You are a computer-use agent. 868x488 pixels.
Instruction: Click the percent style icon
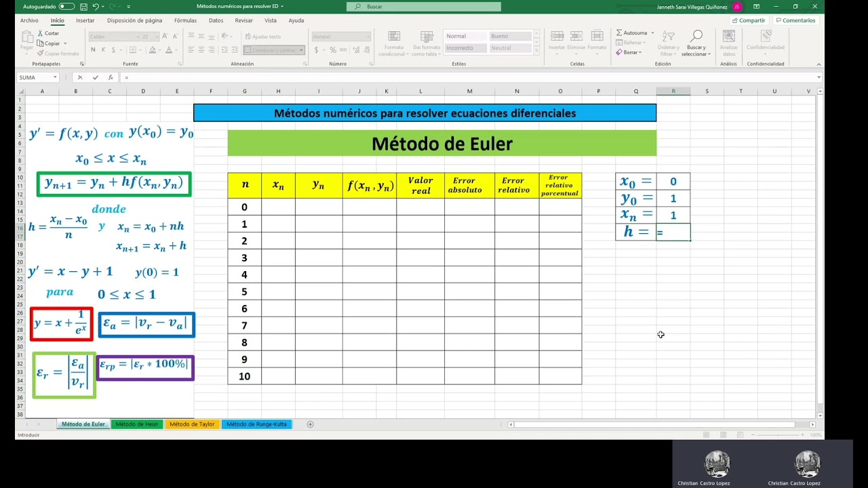pos(332,49)
